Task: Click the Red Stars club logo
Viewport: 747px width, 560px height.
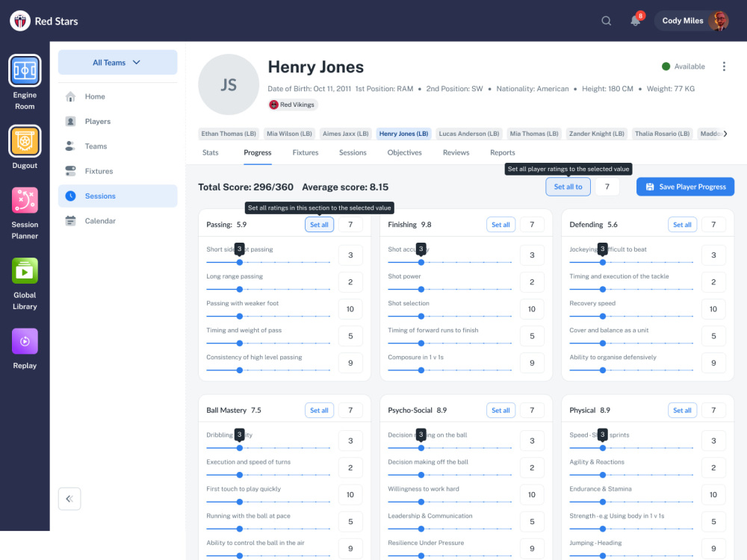Action: pyautogui.click(x=20, y=21)
